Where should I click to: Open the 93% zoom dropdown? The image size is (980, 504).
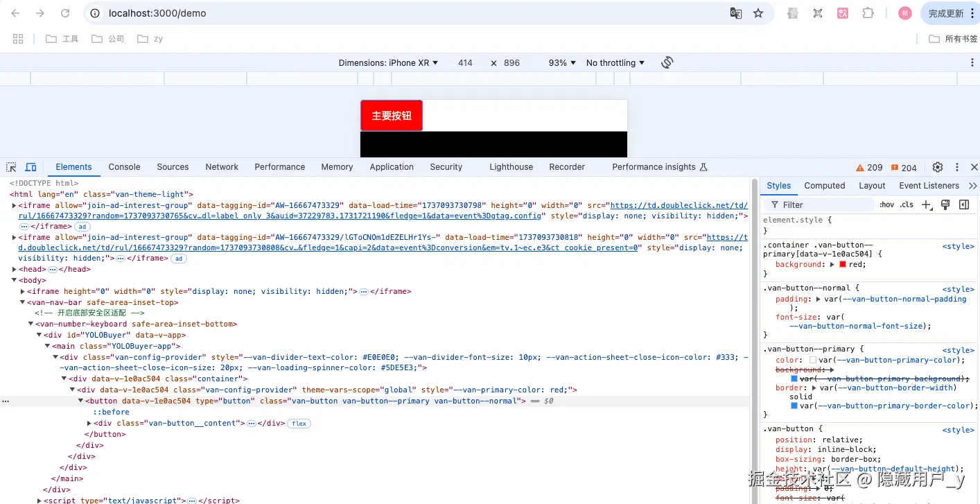click(x=562, y=62)
